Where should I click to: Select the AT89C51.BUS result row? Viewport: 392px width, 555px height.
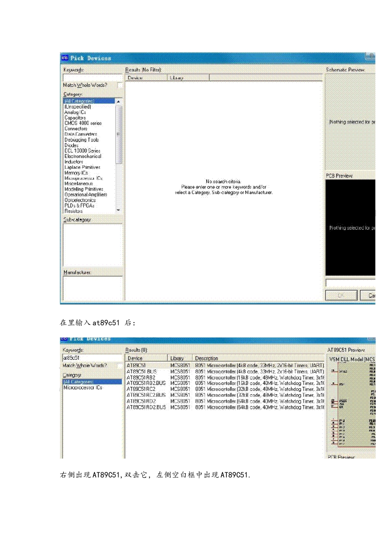225,372
